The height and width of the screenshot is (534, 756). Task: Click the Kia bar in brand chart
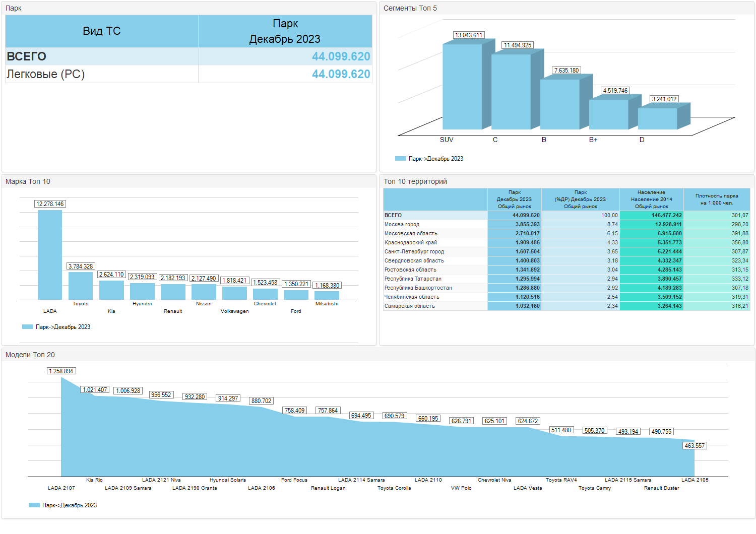click(111, 290)
